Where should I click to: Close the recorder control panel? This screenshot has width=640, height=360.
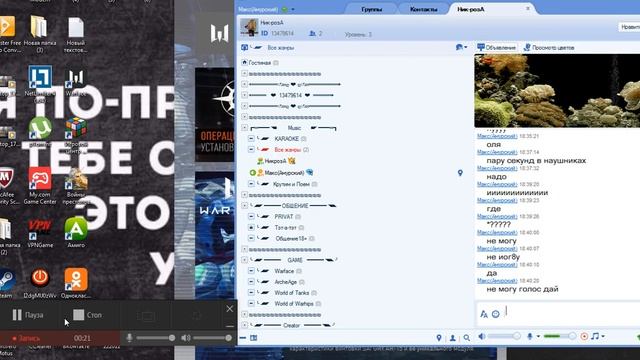pyautogui.click(x=229, y=309)
